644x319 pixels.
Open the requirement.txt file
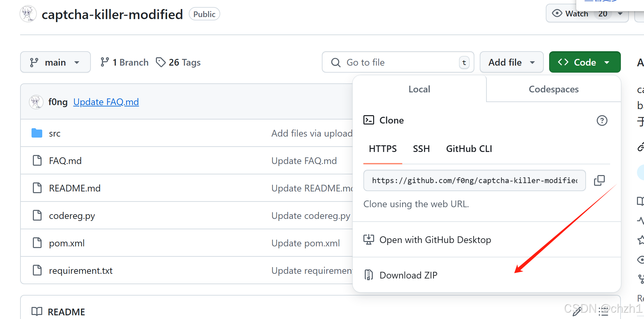(x=81, y=270)
